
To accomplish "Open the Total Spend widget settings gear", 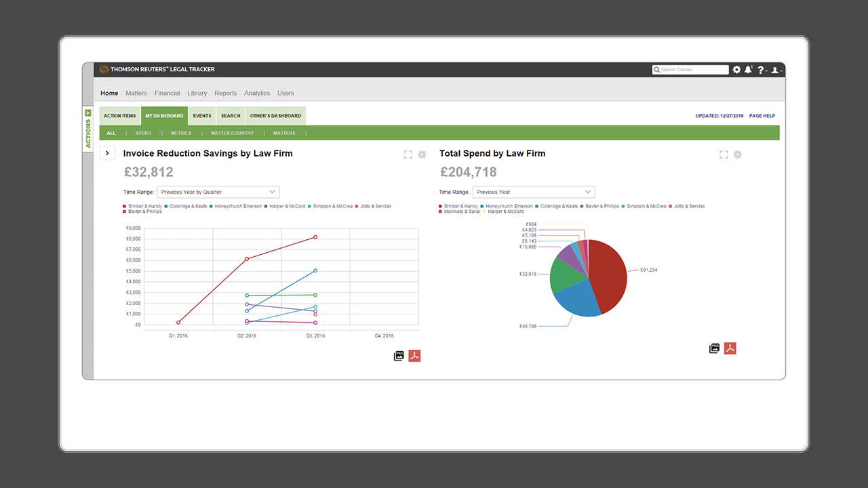I will pos(738,155).
